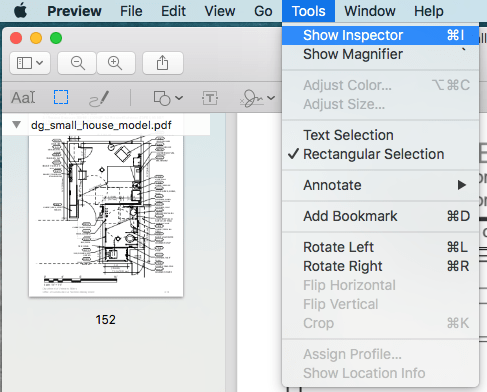487x392 pixels.
Task: Click the share button in toolbar
Action: click(163, 63)
